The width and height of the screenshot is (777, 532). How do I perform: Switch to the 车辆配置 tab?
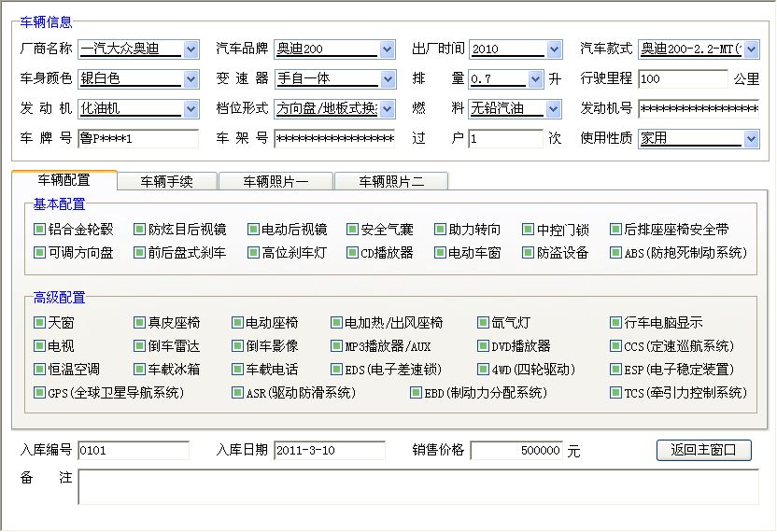64,180
